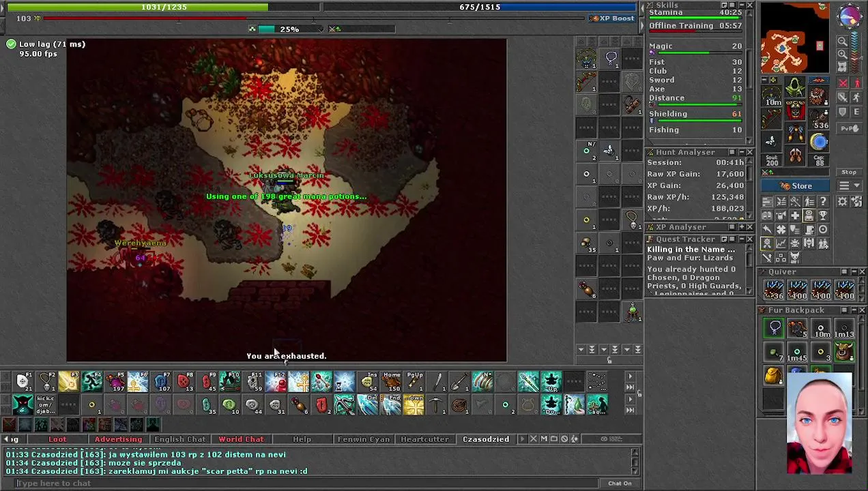
Task: Click the Stop button
Action: tap(849, 172)
